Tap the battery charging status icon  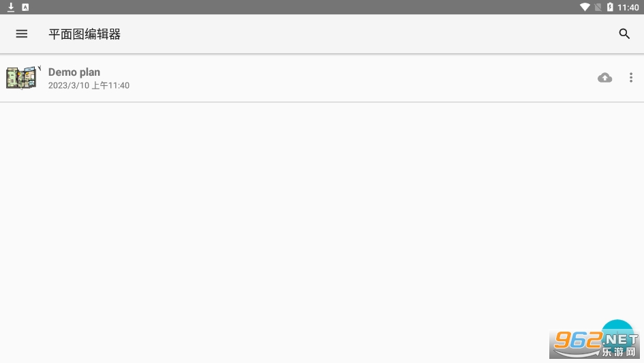click(x=610, y=7)
